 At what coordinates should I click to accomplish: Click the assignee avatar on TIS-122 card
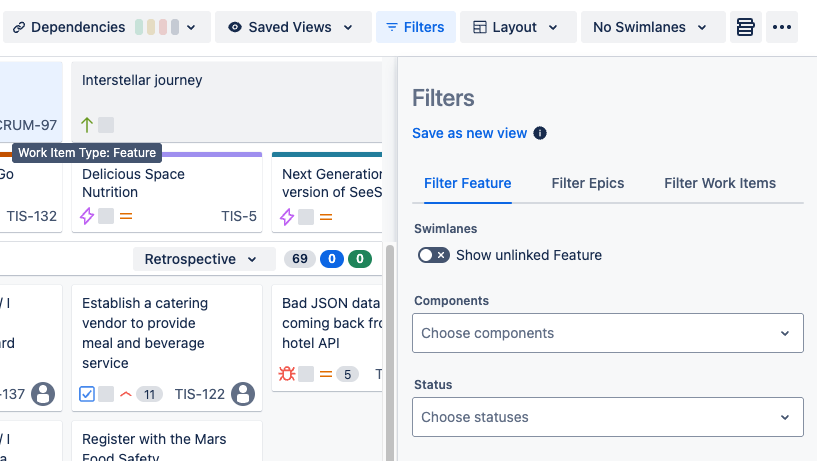click(243, 394)
